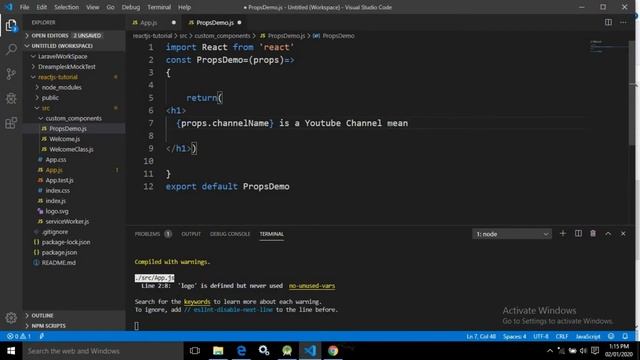Open the Source Control view icon
Viewport: 640px width, 360px height.
click(11, 74)
